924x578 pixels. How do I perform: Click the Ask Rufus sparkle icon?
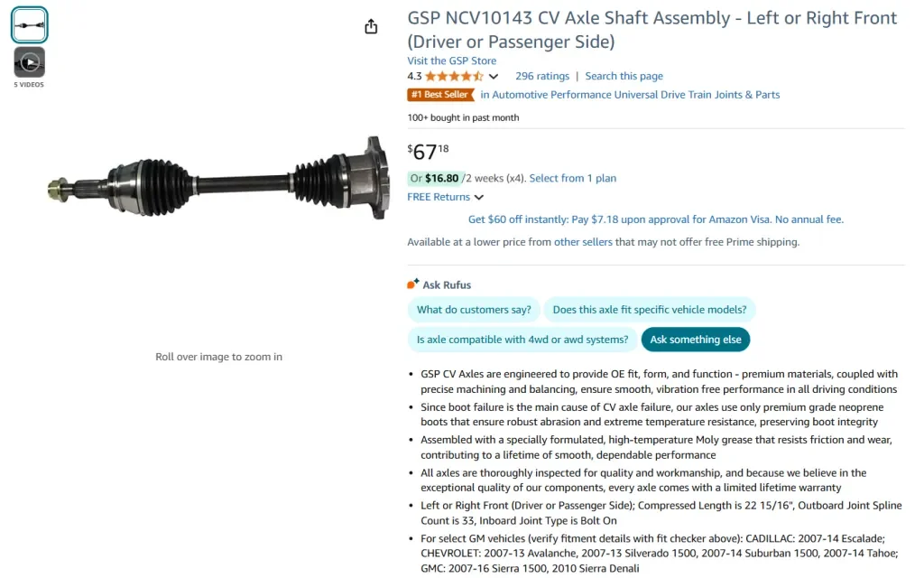(411, 283)
